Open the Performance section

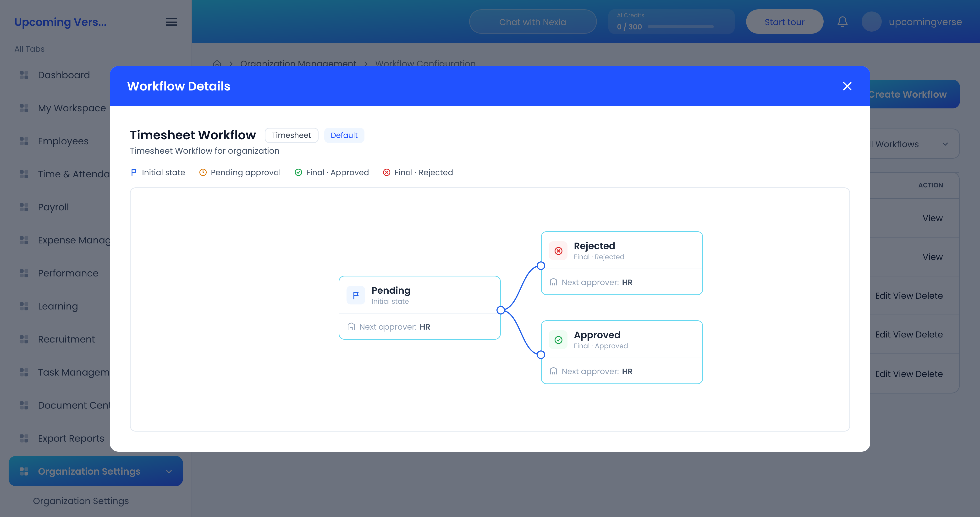coord(68,273)
